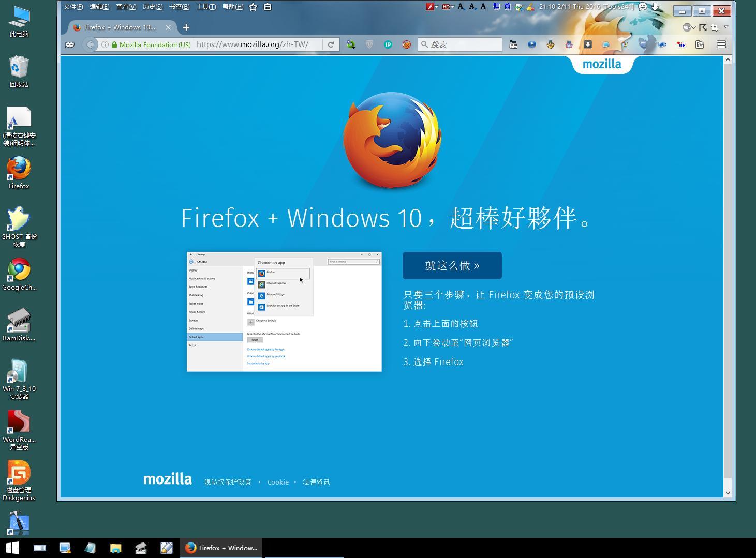Image resolution: width=756 pixels, height=558 pixels.
Task: Click the broom cleanup icon
Action: pos(530,7)
